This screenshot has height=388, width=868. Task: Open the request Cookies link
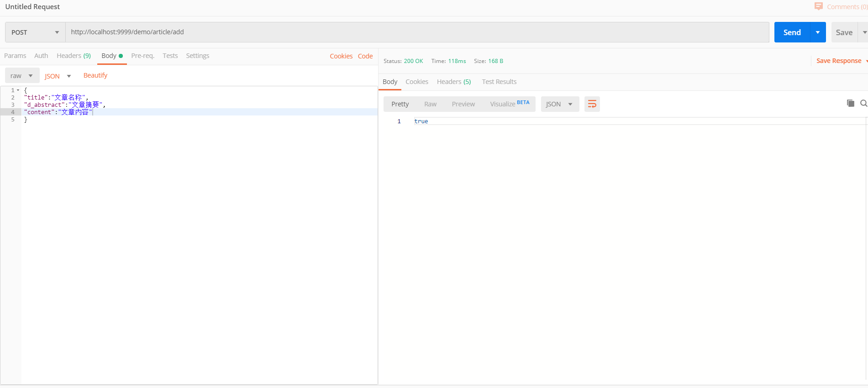pyautogui.click(x=341, y=56)
